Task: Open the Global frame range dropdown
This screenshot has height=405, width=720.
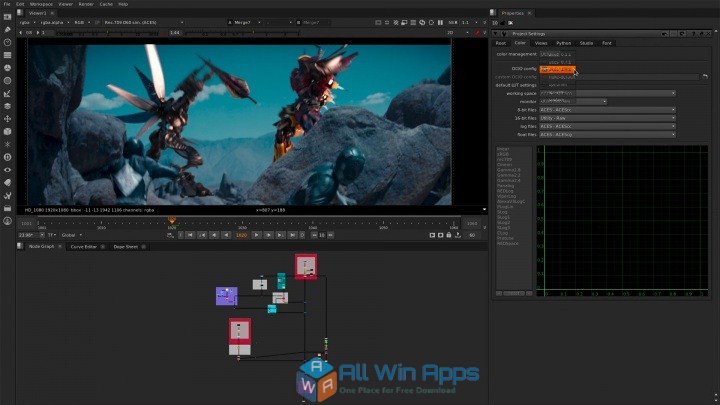Action: [71, 235]
